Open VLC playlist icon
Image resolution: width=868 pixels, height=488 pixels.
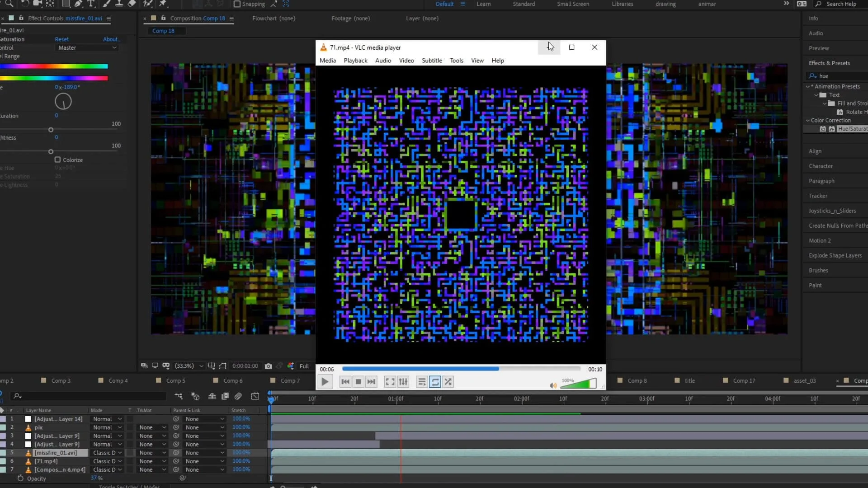pos(421,382)
